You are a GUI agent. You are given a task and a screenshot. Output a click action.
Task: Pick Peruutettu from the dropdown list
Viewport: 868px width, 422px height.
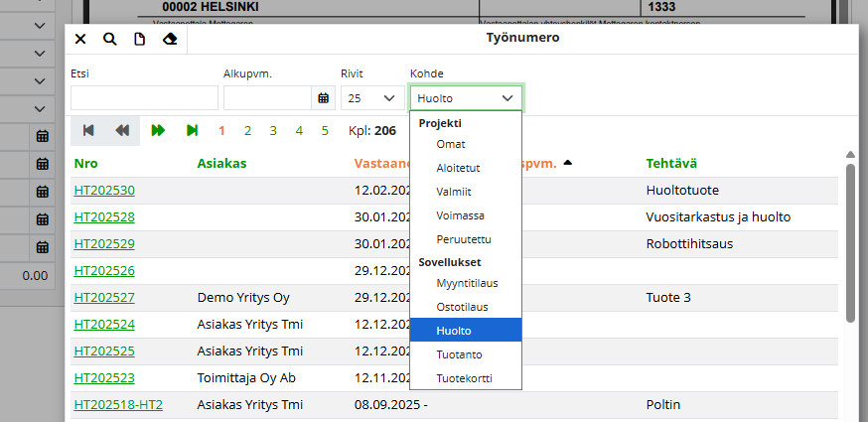[462, 239]
